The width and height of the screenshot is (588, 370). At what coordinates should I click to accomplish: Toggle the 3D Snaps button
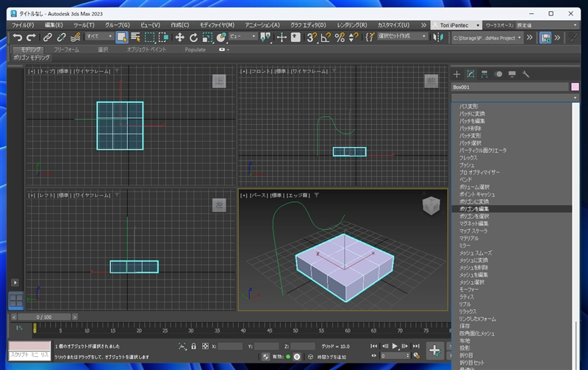click(312, 37)
